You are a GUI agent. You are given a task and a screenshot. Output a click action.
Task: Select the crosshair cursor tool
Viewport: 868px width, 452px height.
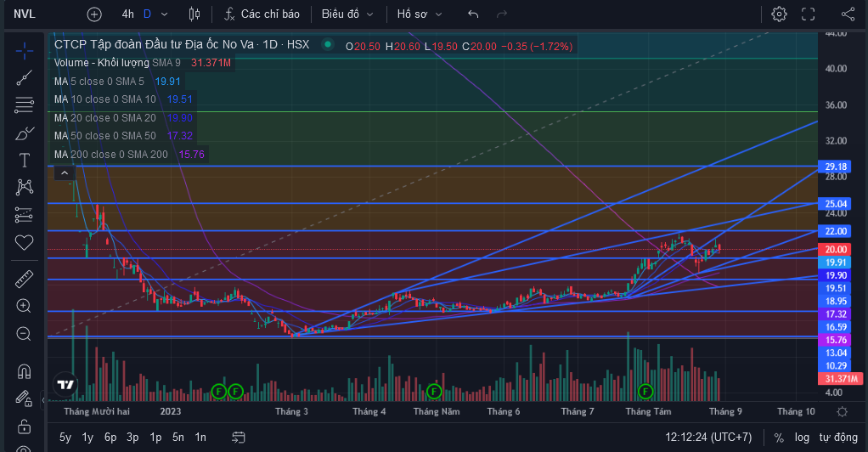point(25,52)
